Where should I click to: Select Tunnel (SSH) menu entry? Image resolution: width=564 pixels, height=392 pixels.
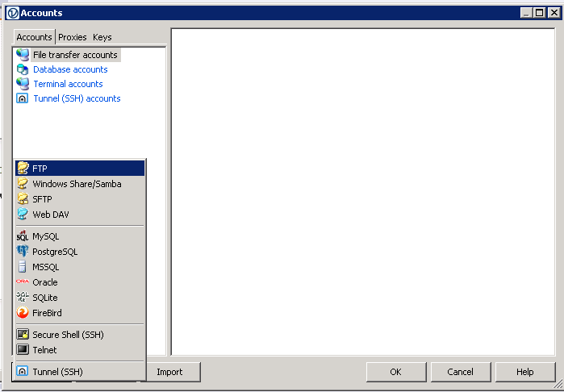[57, 372]
